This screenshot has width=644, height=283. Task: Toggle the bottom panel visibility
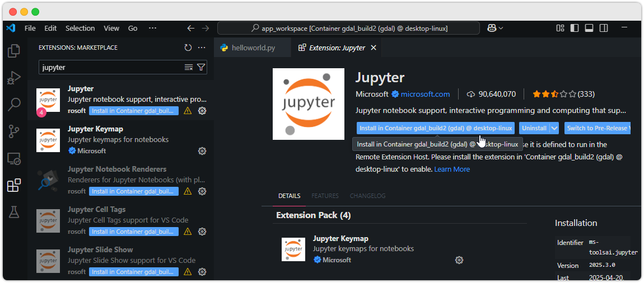click(x=589, y=28)
